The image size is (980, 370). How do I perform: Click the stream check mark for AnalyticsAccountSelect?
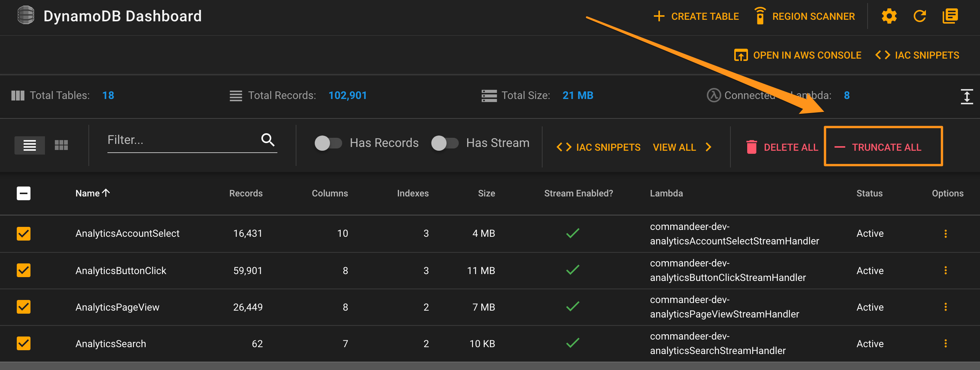tap(573, 233)
